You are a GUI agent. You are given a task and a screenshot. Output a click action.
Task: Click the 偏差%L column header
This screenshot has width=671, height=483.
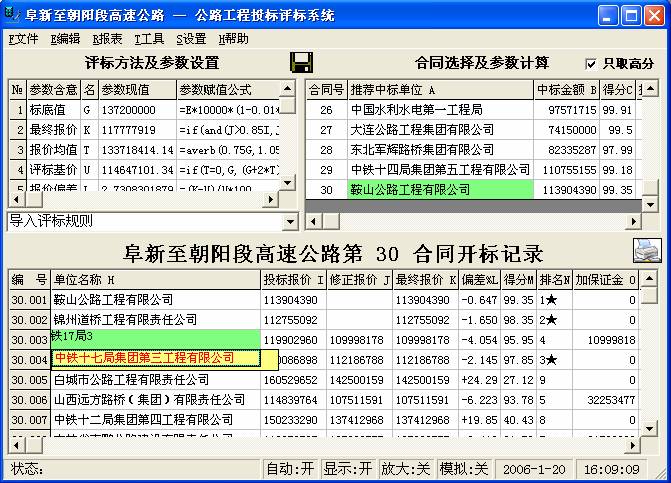tap(480, 280)
